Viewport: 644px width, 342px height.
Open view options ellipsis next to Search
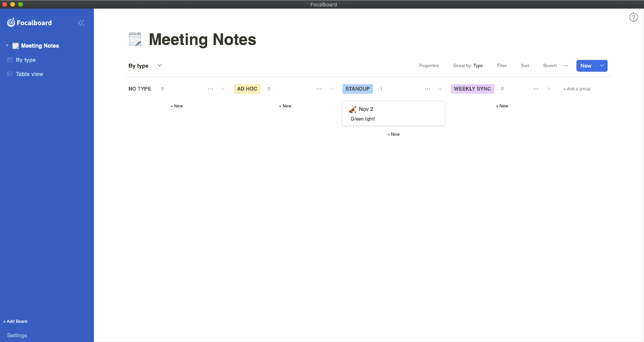pyautogui.click(x=565, y=66)
